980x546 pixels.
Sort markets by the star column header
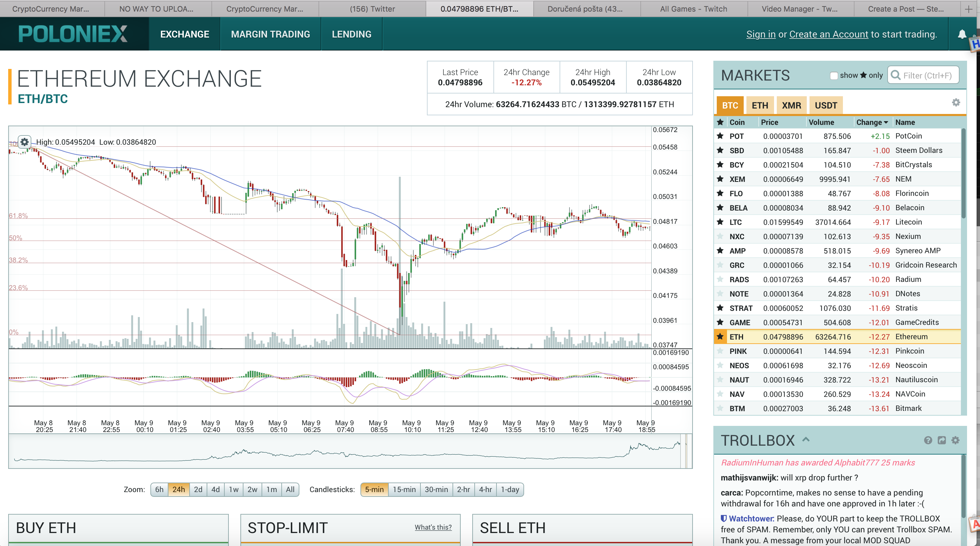(720, 122)
